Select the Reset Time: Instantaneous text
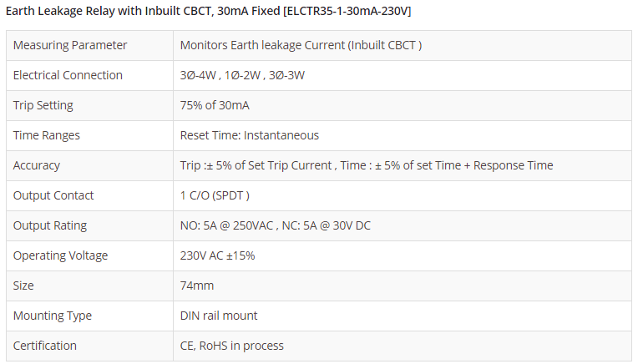 pyautogui.click(x=250, y=135)
